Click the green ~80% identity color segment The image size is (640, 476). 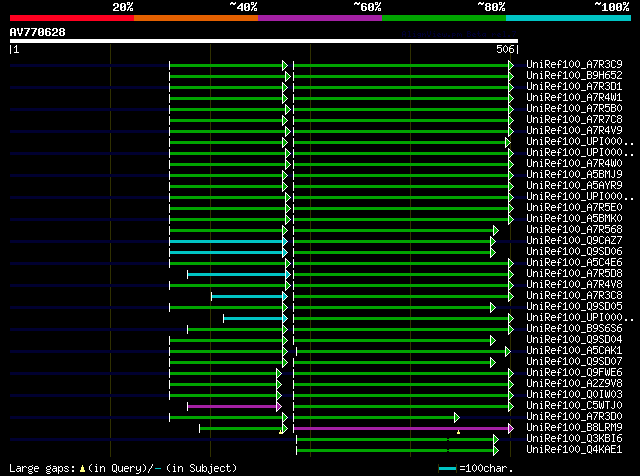tap(444, 18)
